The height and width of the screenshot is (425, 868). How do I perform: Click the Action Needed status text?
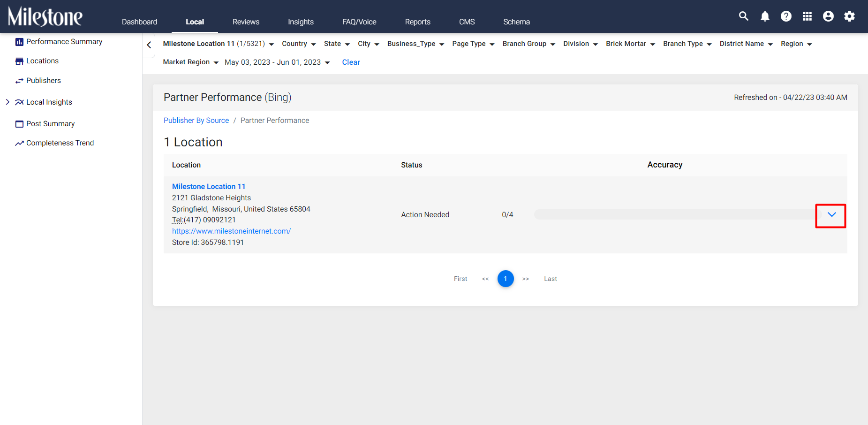tap(425, 215)
